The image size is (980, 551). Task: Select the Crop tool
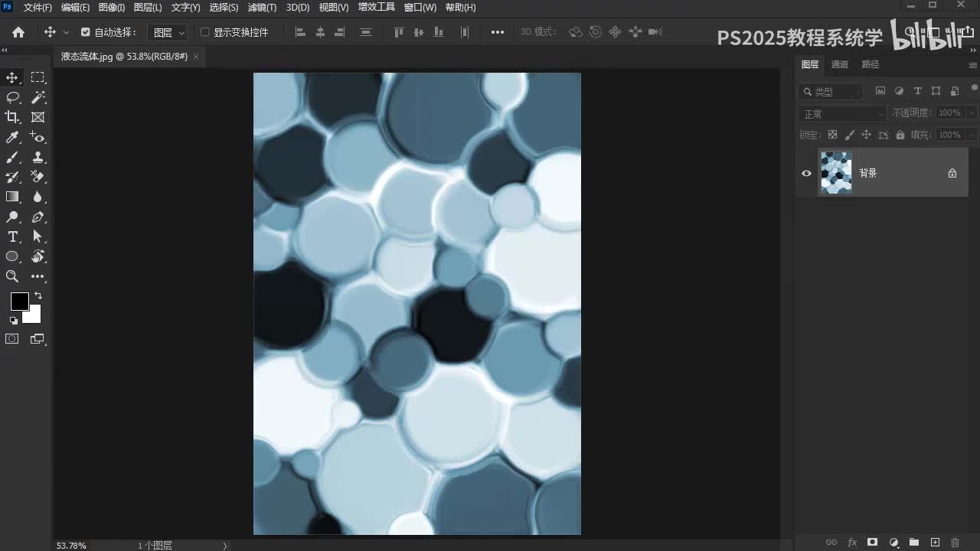pos(12,117)
